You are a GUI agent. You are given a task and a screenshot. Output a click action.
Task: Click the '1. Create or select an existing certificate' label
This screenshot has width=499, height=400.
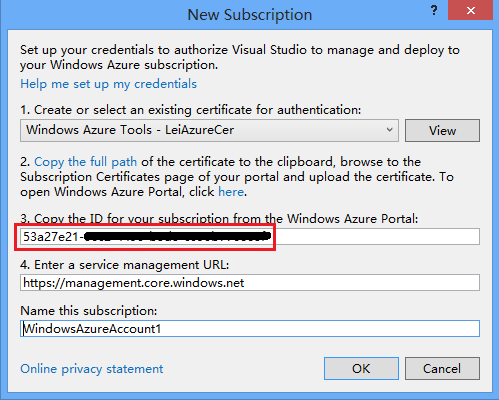click(x=191, y=110)
